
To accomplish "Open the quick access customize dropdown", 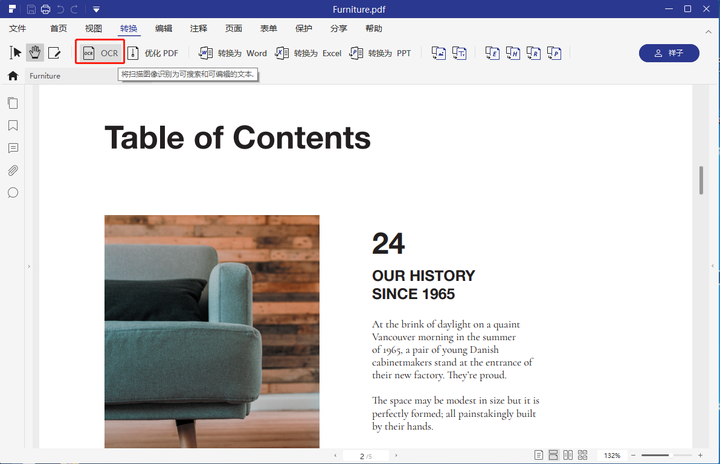I will 96,9.
